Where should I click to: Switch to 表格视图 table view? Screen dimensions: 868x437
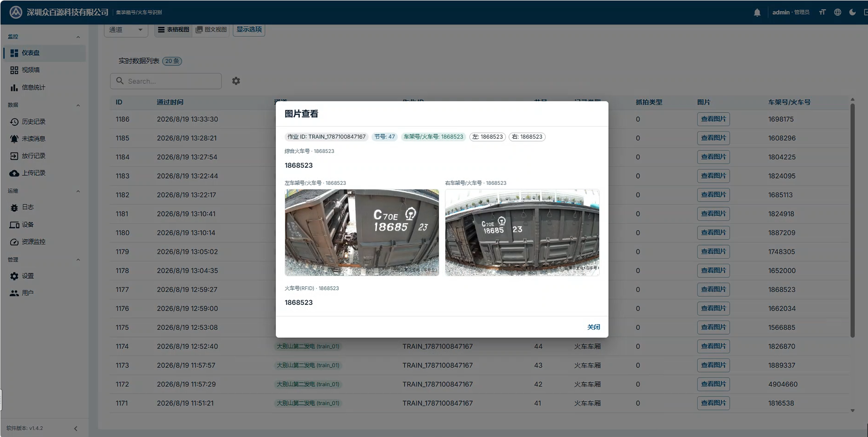pos(173,29)
